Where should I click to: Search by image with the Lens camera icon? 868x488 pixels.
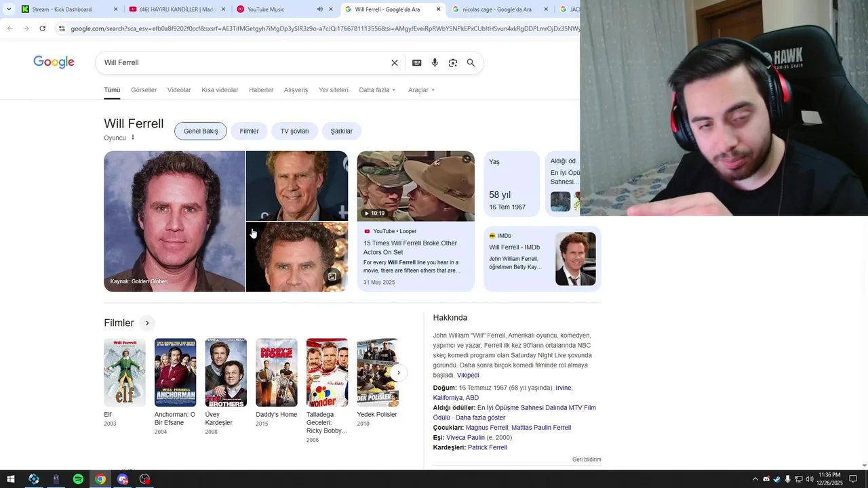[453, 63]
